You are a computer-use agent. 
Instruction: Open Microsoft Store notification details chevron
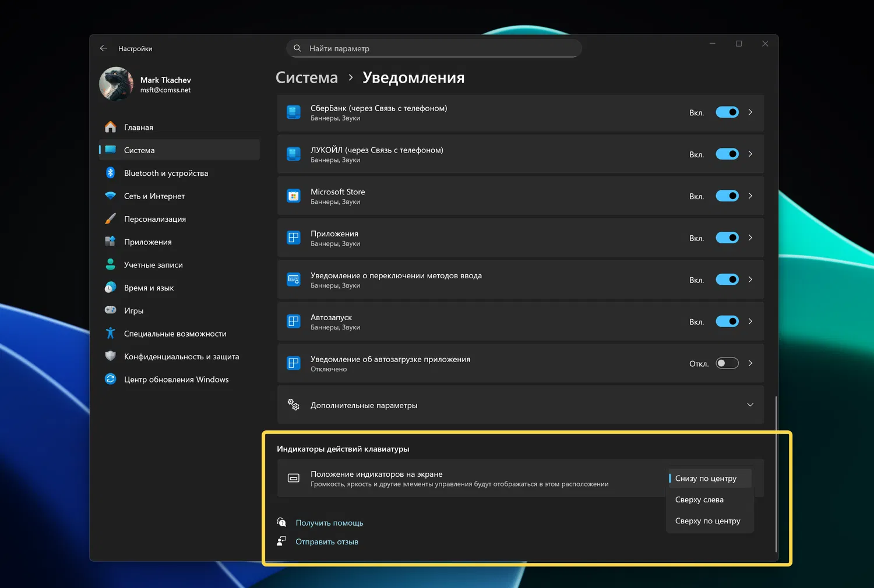750,196
